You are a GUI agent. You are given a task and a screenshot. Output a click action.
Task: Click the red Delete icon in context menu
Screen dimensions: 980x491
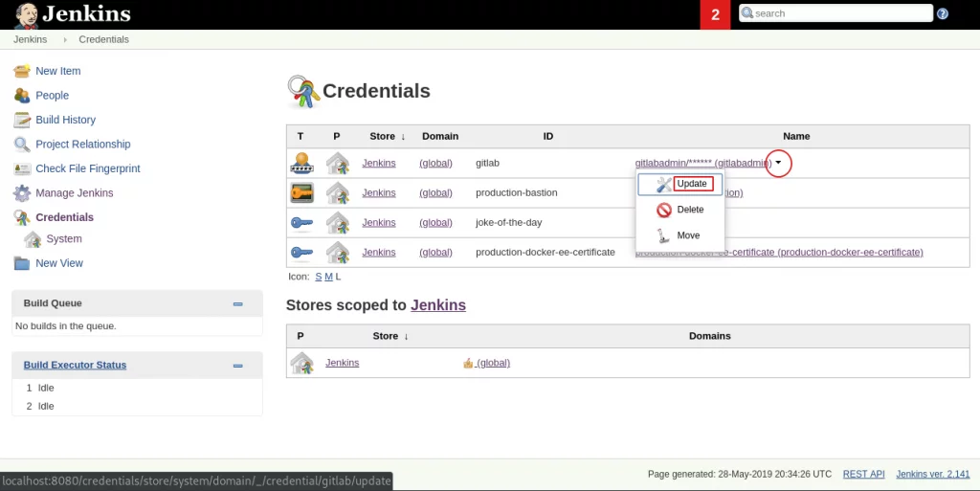click(x=664, y=210)
